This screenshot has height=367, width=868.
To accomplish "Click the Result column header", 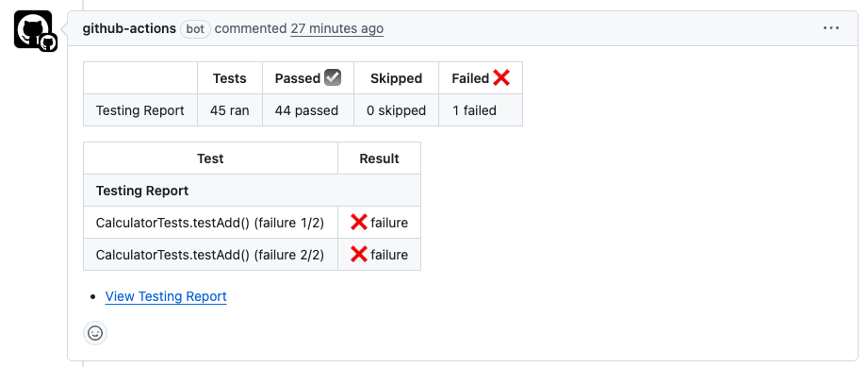I will click(x=379, y=158).
